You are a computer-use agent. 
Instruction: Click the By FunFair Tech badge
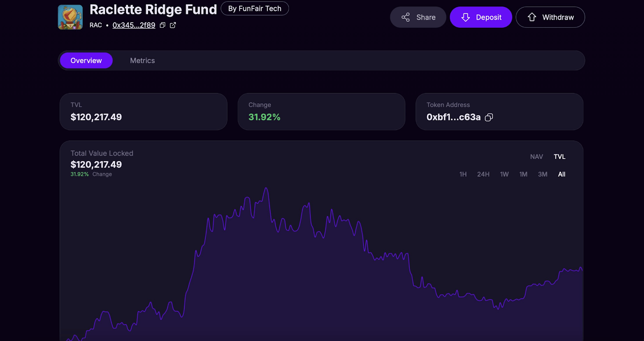pos(255,8)
